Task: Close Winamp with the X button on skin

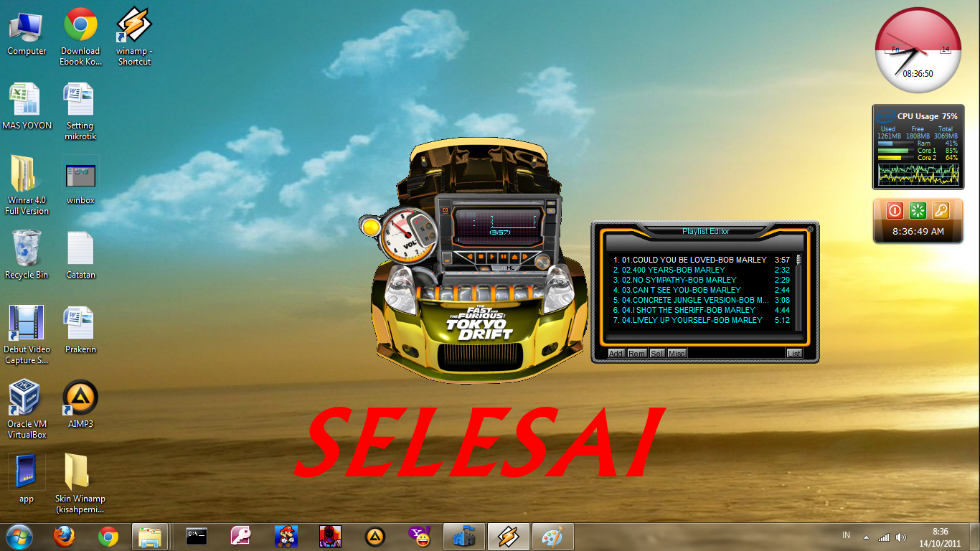Action: pyautogui.click(x=551, y=210)
